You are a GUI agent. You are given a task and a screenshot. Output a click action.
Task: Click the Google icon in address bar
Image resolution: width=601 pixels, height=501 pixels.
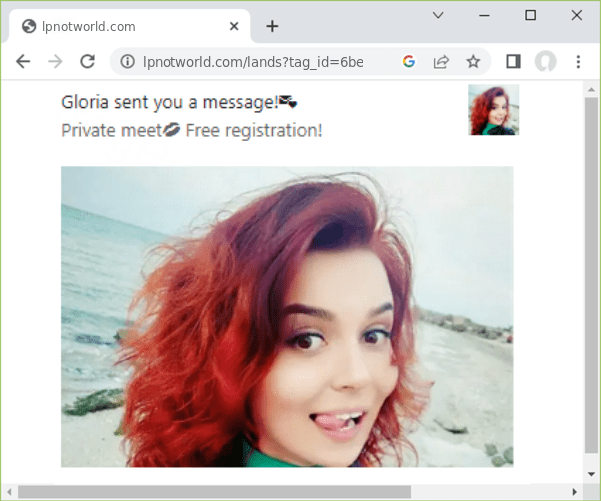pos(408,62)
